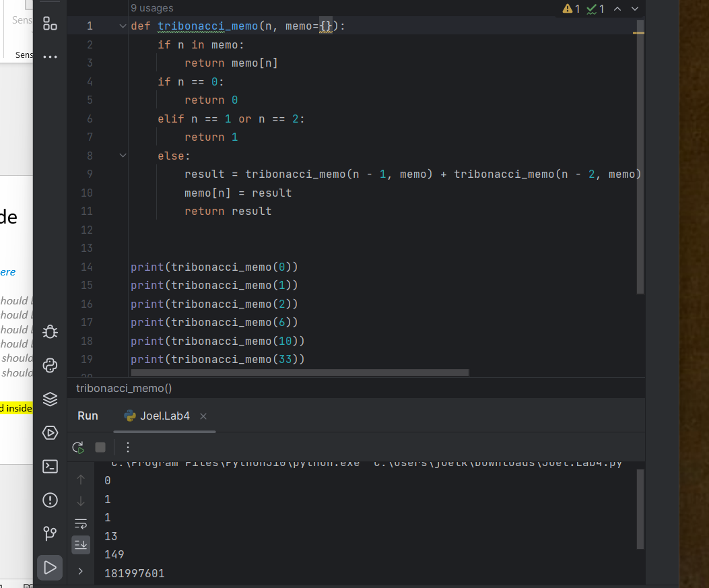The height and width of the screenshot is (588, 709).
Task: Toggle soft-wrap in the run console
Action: click(81, 524)
